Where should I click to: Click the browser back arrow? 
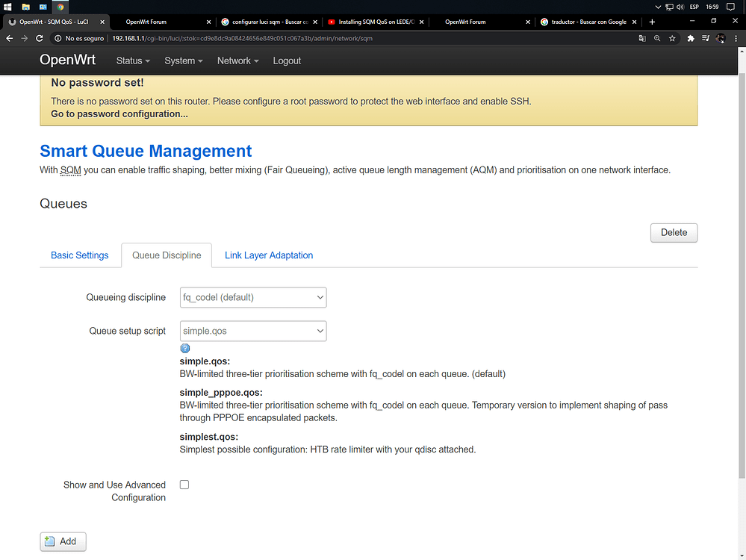[x=10, y=38]
